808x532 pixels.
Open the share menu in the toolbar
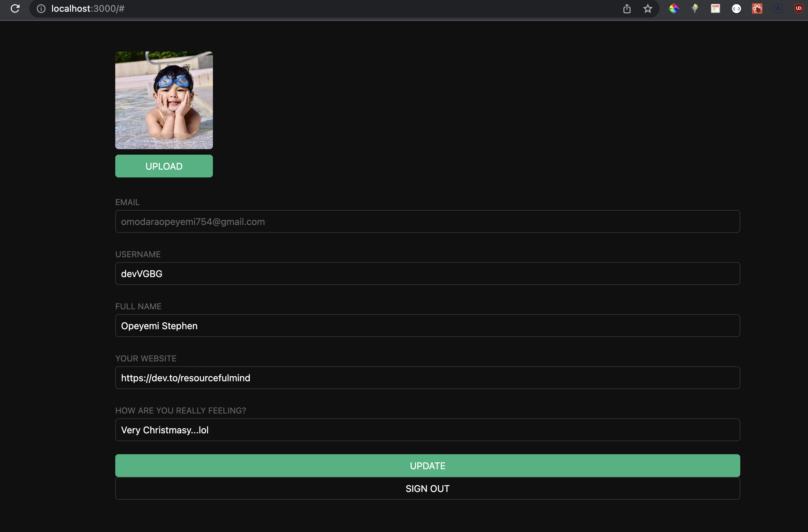[x=627, y=8]
